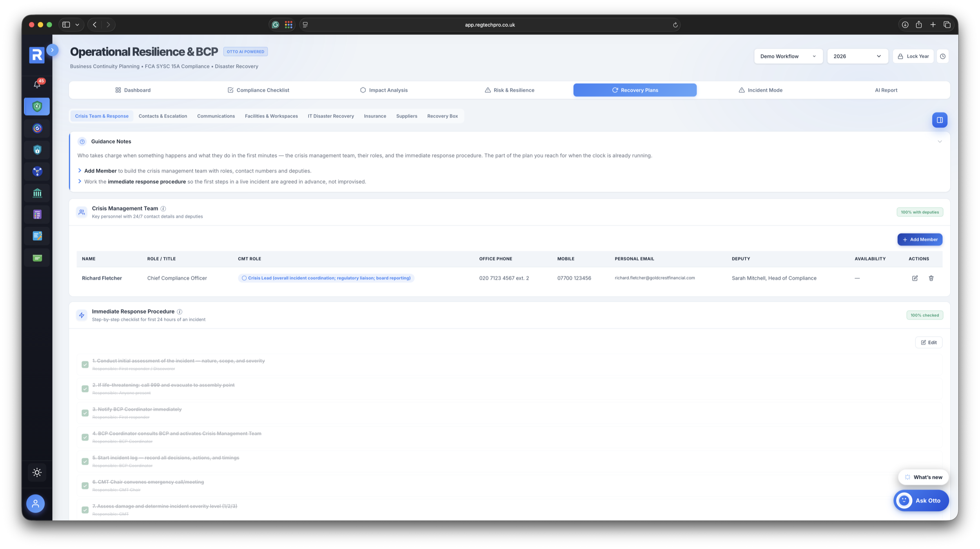980x549 pixels.
Task: Open the Impact Analysis tab
Action: pos(384,90)
